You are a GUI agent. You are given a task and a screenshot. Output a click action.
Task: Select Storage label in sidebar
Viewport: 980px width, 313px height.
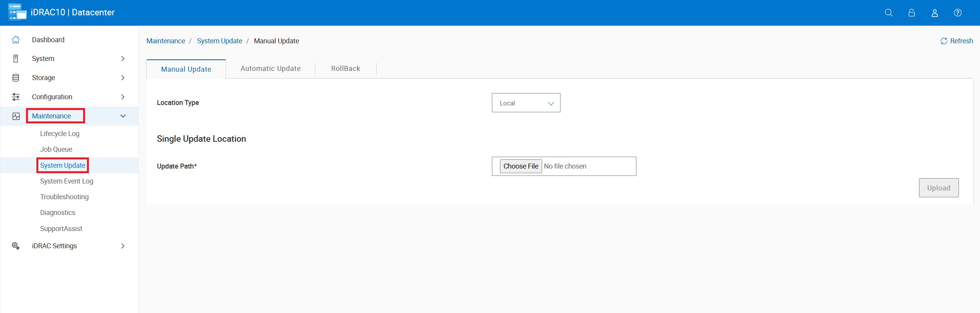click(44, 78)
